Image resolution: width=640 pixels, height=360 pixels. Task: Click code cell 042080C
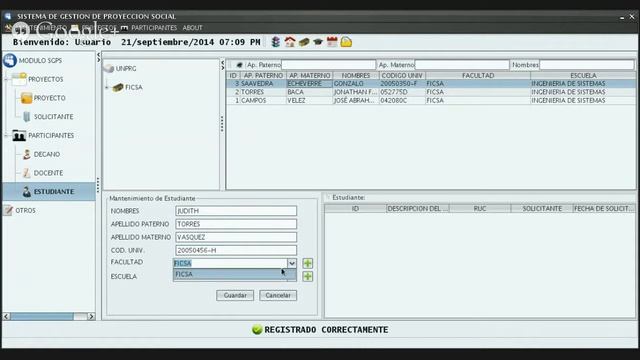tap(402, 100)
